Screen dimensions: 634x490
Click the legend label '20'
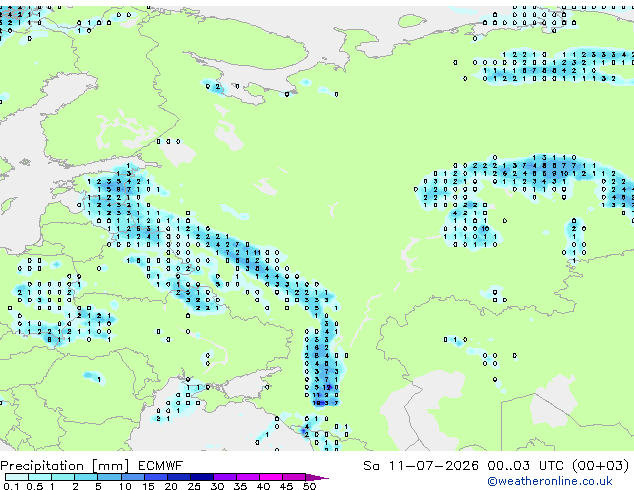pyautogui.click(x=171, y=486)
